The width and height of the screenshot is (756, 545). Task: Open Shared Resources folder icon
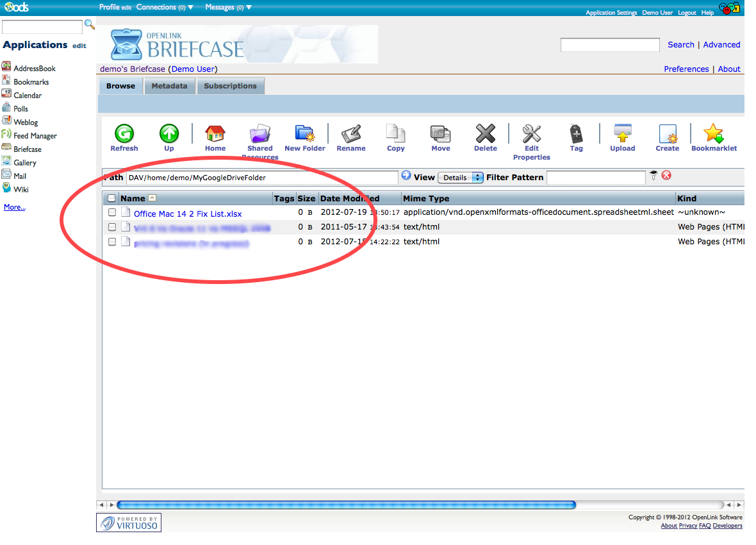[259, 134]
